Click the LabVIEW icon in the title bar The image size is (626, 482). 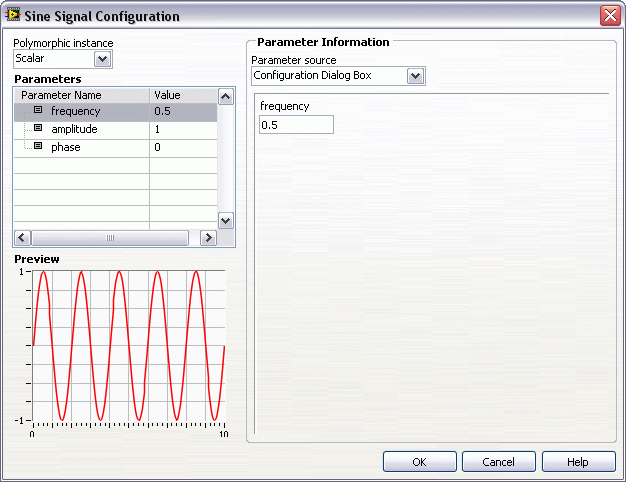[x=13, y=16]
